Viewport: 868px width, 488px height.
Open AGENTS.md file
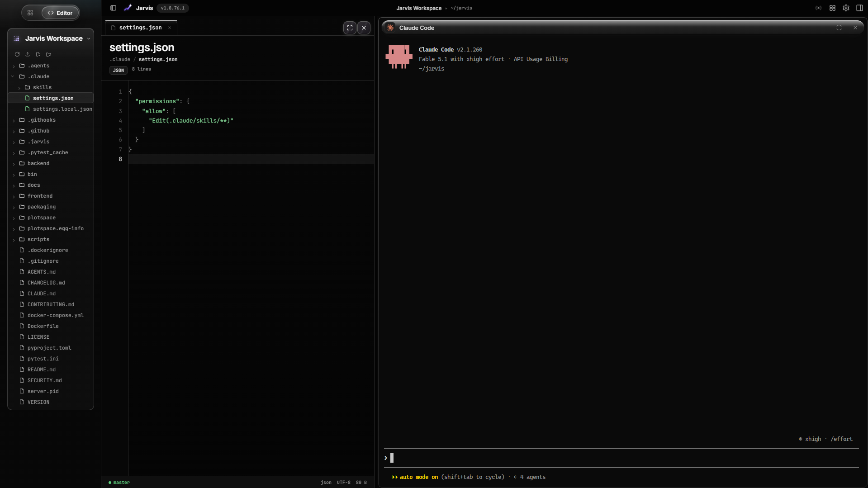tap(51, 272)
